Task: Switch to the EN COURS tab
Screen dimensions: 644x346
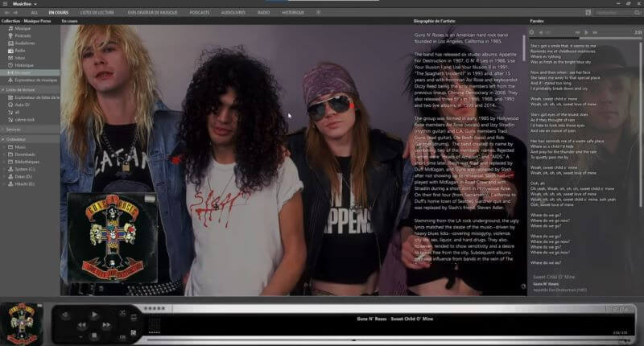Action: tap(59, 13)
